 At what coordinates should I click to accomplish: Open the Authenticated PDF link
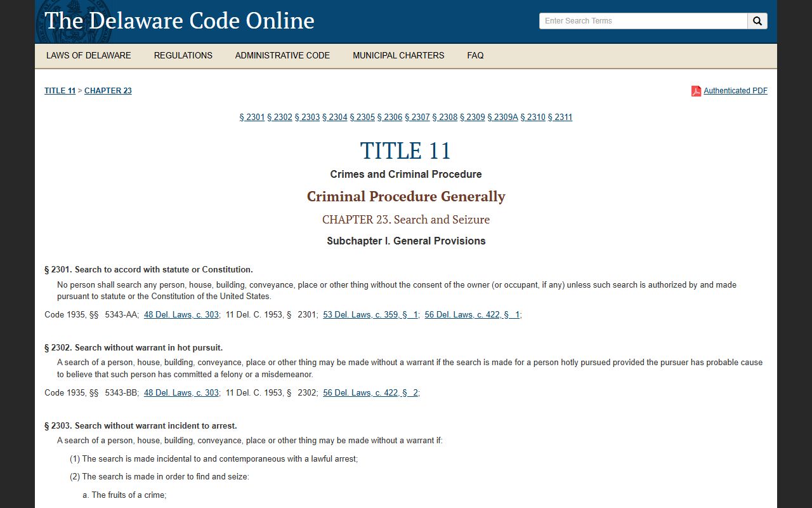point(735,91)
